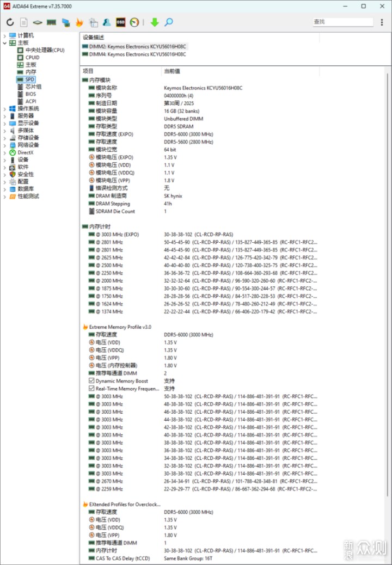Launch the memory module benchmark toolbar icon
392x565 pixels.
point(52,22)
